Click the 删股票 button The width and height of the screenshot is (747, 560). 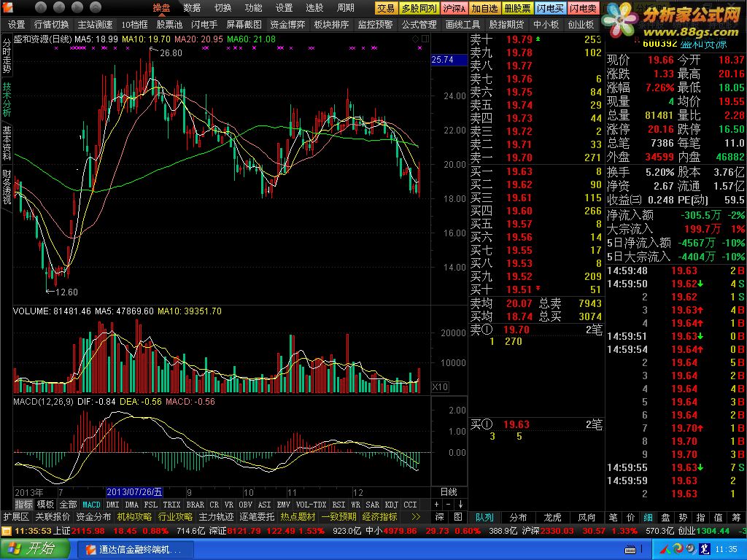point(517,8)
